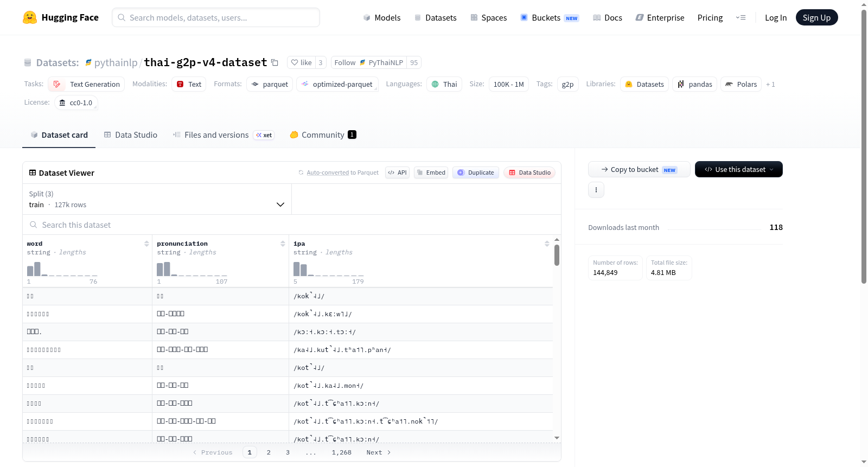The height and width of the screenshot is (467, 868).
Task: Open the cc0-1.0 license tag
Action: coord(76,103)
